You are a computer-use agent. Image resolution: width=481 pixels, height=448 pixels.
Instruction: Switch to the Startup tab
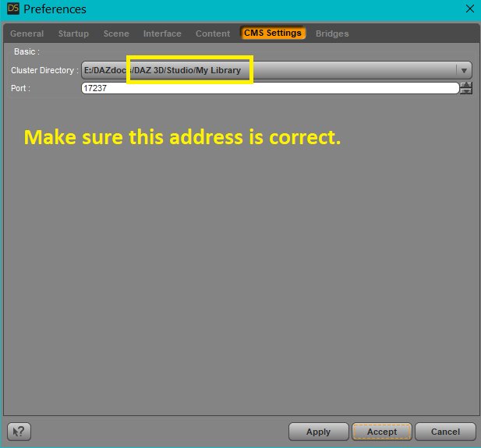(73, 34)
